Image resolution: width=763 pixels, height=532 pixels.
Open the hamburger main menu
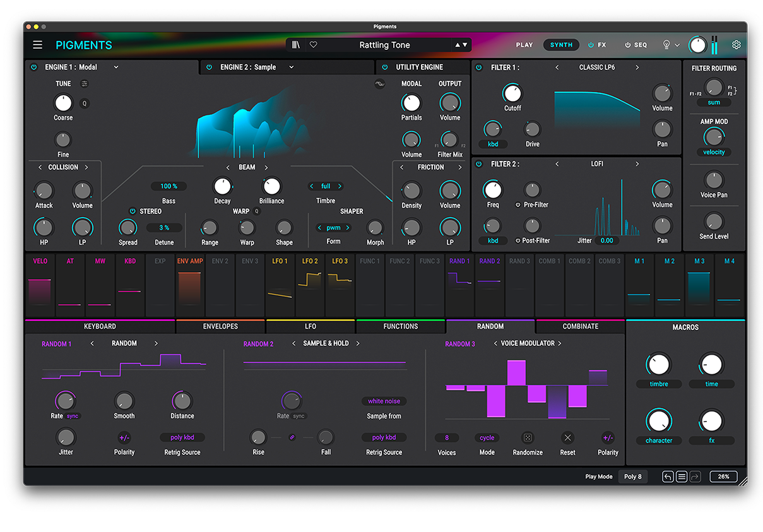(x=38, y=45)
